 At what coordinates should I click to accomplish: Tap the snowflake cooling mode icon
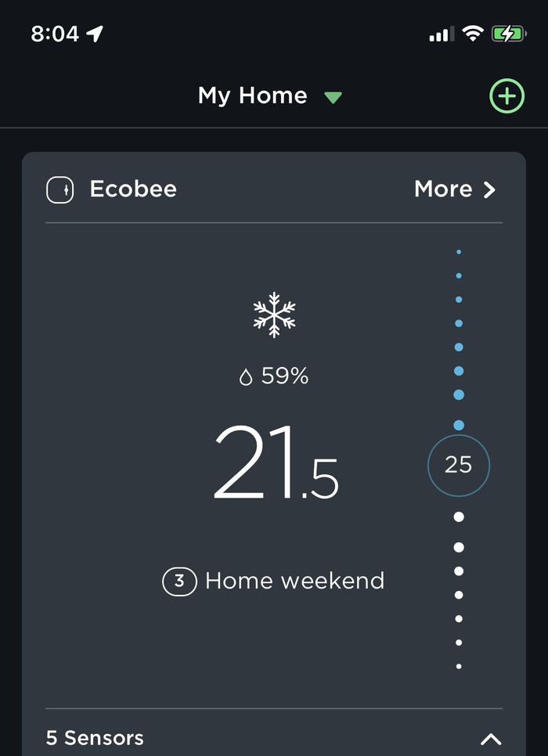click(274, 315)
